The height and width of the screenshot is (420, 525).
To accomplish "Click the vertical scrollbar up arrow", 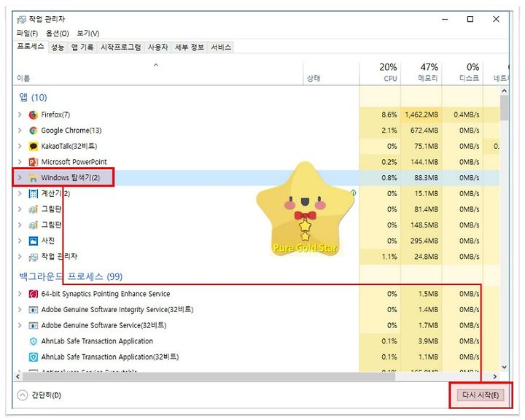I will click(x=505, y=90).
